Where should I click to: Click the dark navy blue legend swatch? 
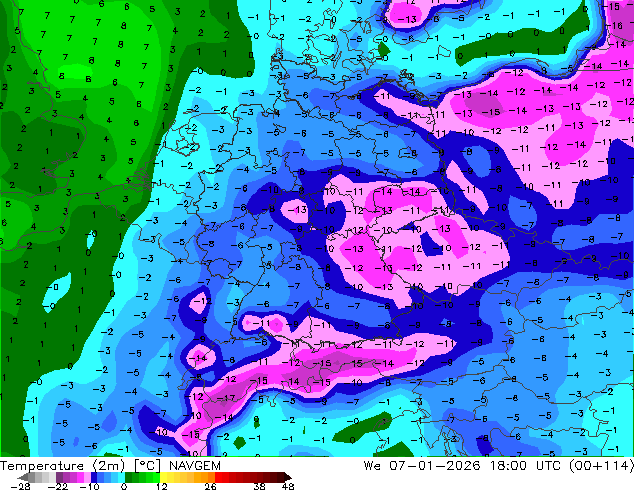pyautogui.click(x=94, y=477)
